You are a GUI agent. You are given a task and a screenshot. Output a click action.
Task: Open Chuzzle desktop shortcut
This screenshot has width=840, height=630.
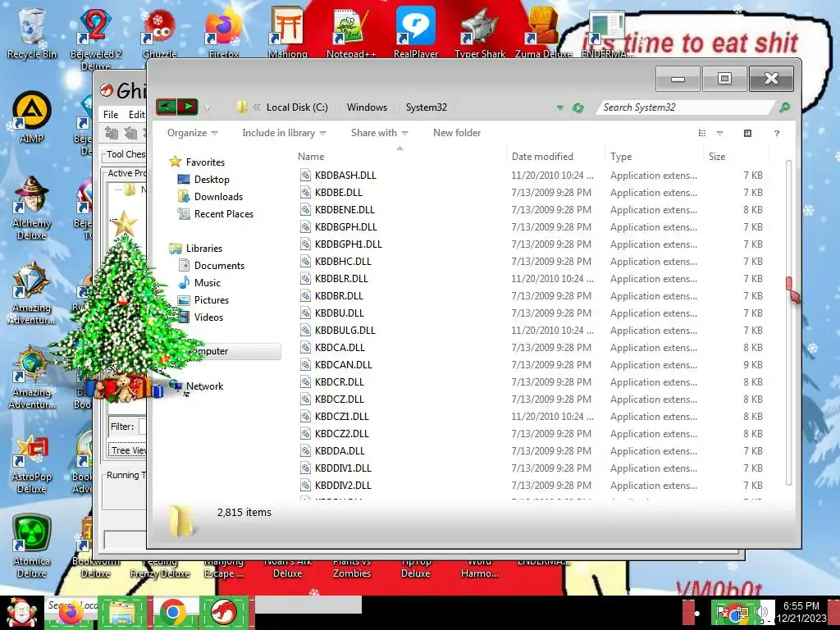point(160,32)
